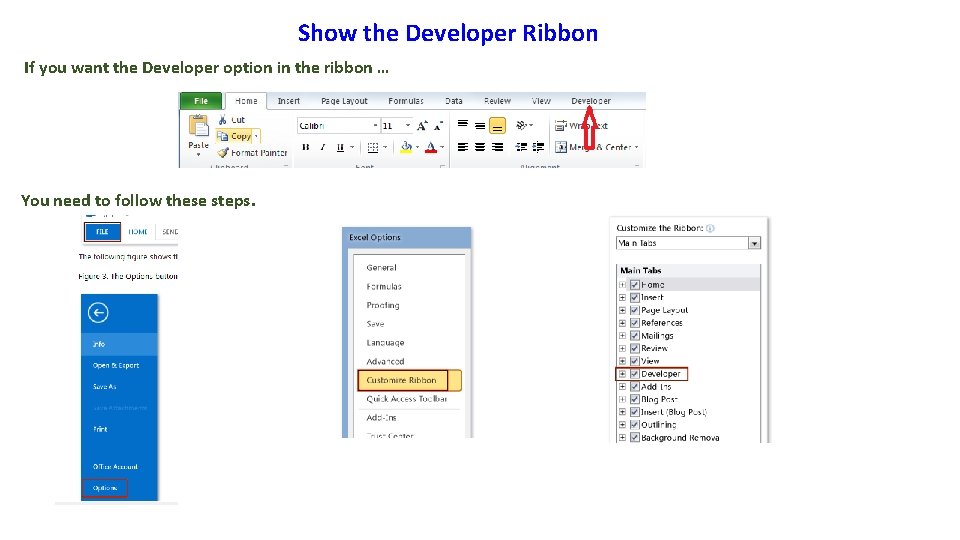Open the green File tab

(201, 100)
